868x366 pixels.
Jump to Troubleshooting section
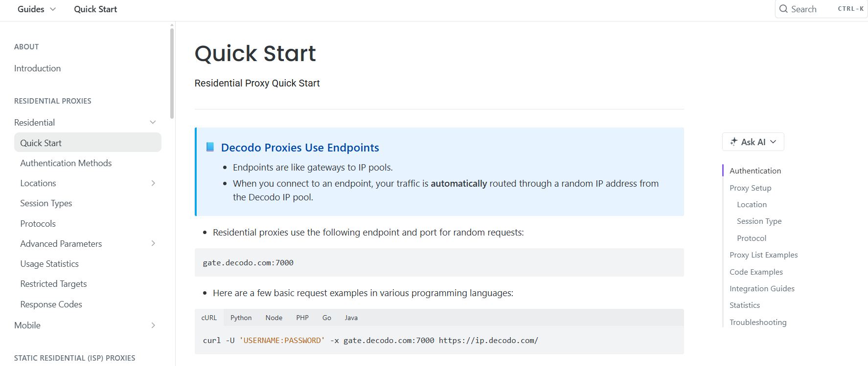[x=758, y=323]
